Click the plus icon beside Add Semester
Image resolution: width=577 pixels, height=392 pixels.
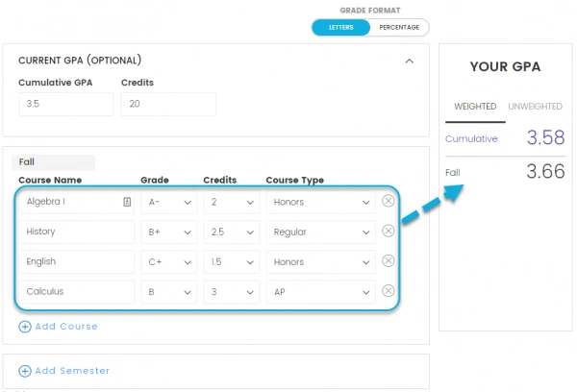pyautogui.click(x=25, y=371)
